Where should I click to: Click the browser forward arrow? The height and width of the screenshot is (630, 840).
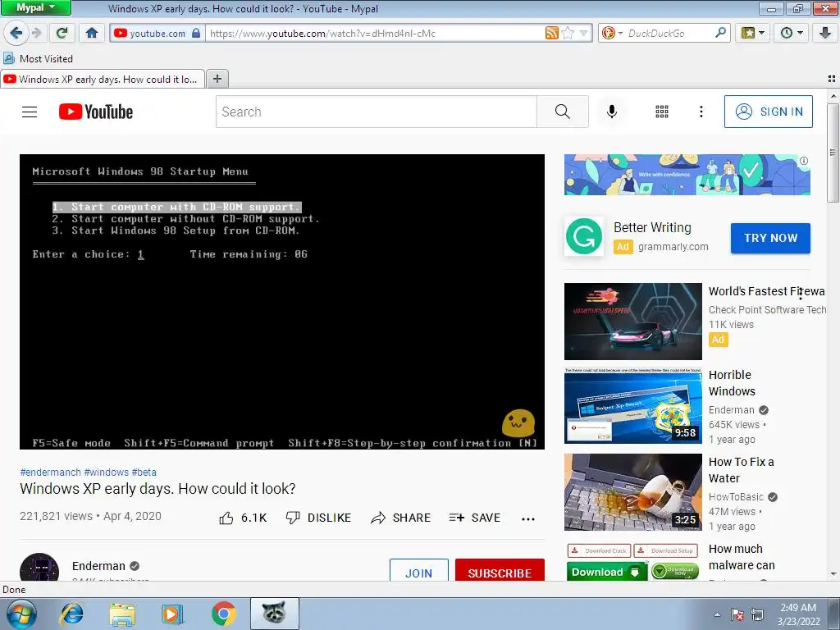pos(36,33)
